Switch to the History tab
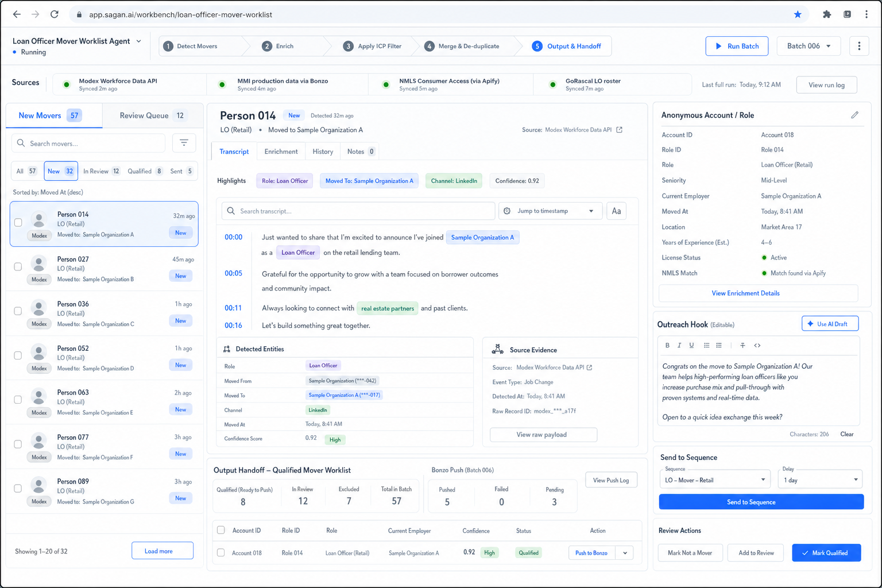The image size is (882, 588). pos(323,152)
